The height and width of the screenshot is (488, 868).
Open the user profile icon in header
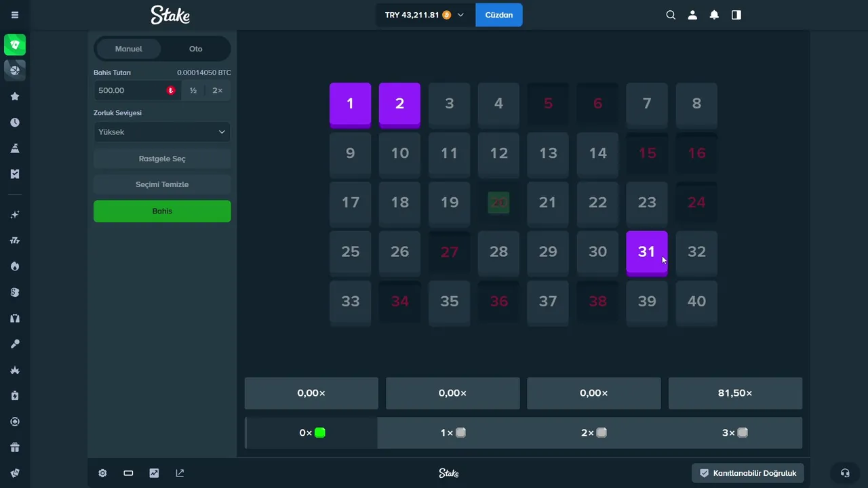click(x=692, y=15)
